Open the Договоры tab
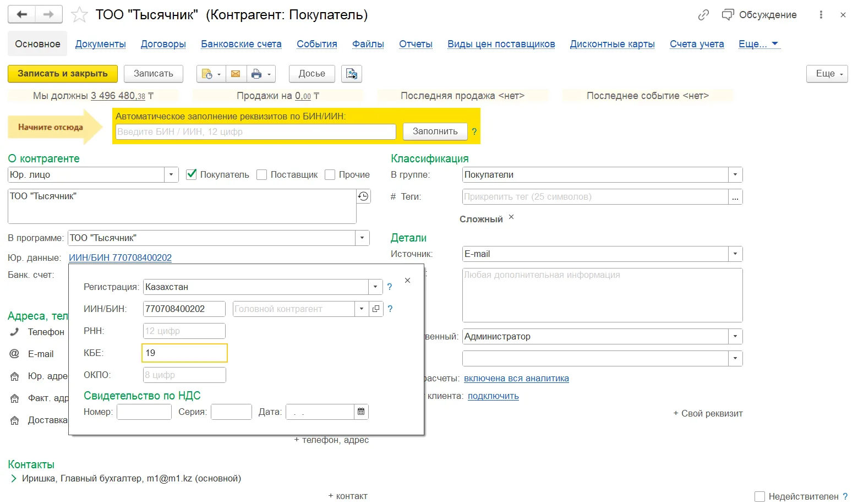This screenshot has width=858, height=504. [x=163, y=44]
